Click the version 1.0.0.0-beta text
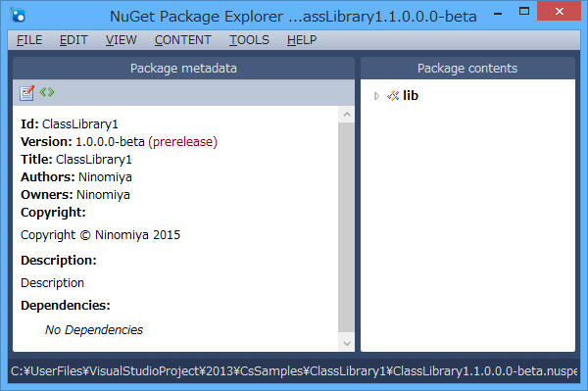 (x=110, y=142)
